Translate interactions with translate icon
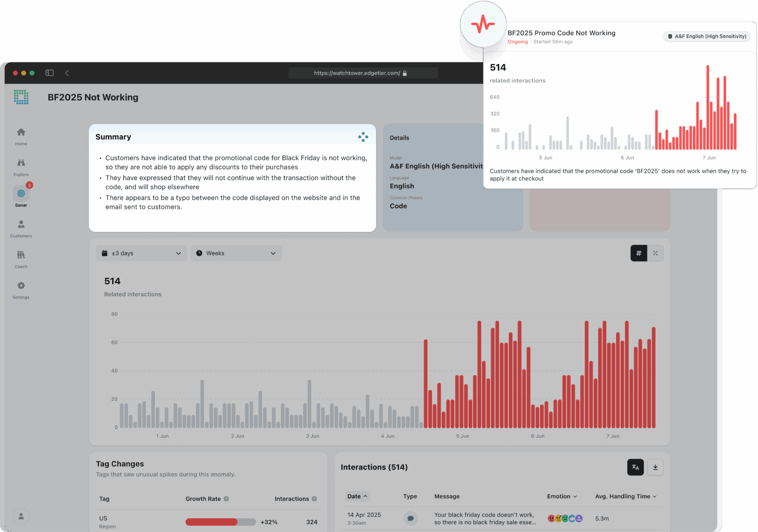 click(x=635, y=467)
